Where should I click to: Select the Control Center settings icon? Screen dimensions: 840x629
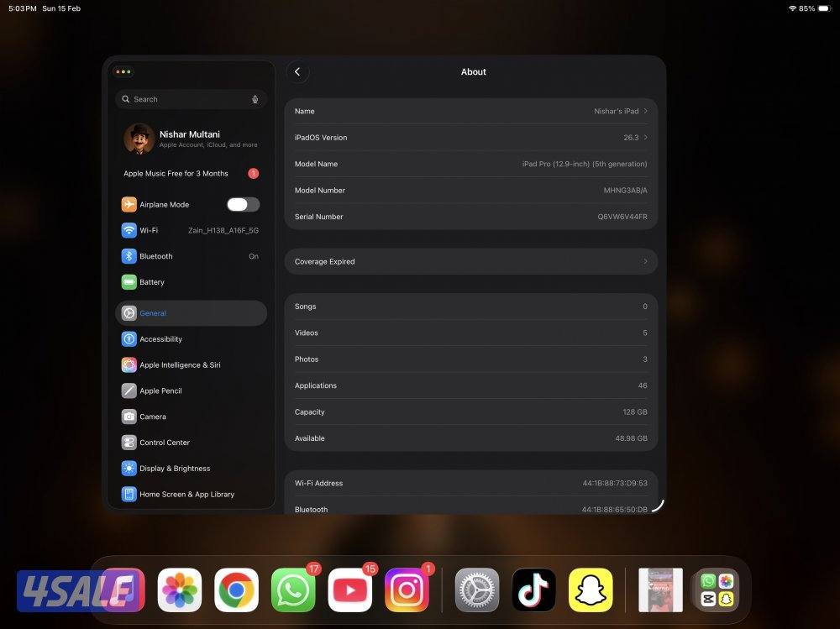(128, 443)
